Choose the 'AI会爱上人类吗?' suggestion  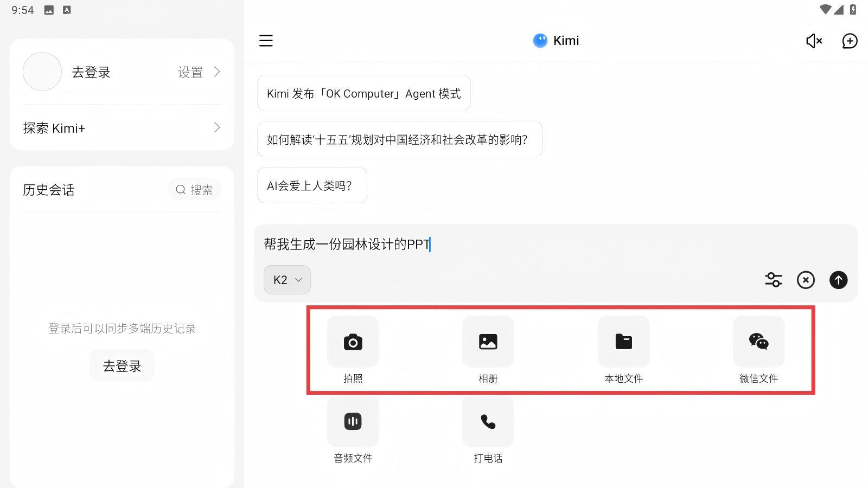pos(312,185)
